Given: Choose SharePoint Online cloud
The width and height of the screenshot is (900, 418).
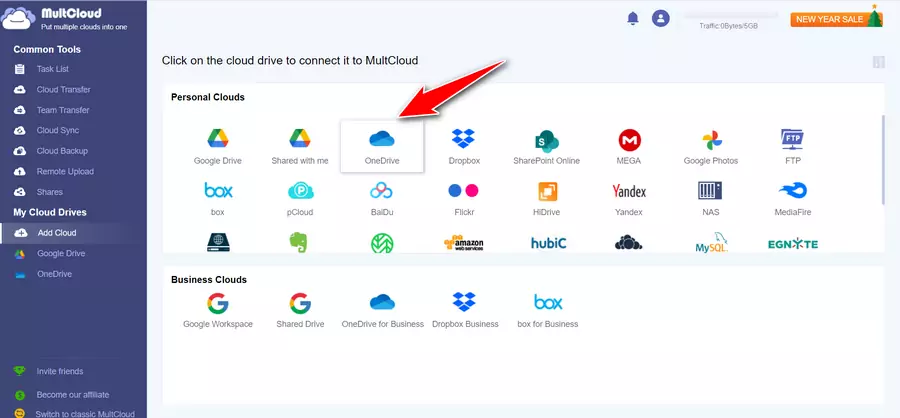Looking at the screenshot, I should pos(546,146).
